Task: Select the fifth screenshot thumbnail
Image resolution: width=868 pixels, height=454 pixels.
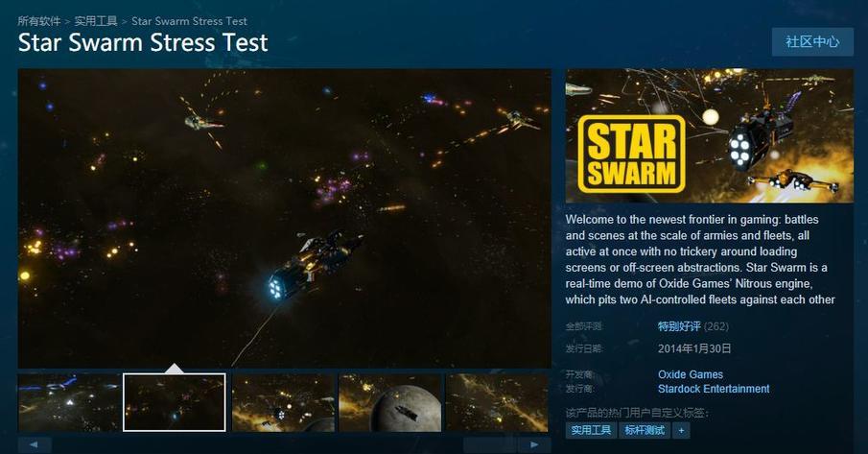Action: tap(497, 402)
